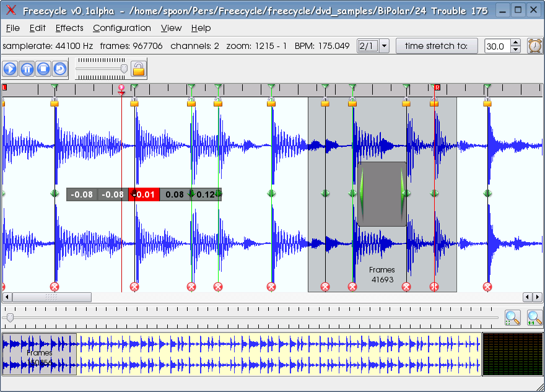Click the alarm clock icon
Viewport: 545px width, 392px height.
(534, 46)
